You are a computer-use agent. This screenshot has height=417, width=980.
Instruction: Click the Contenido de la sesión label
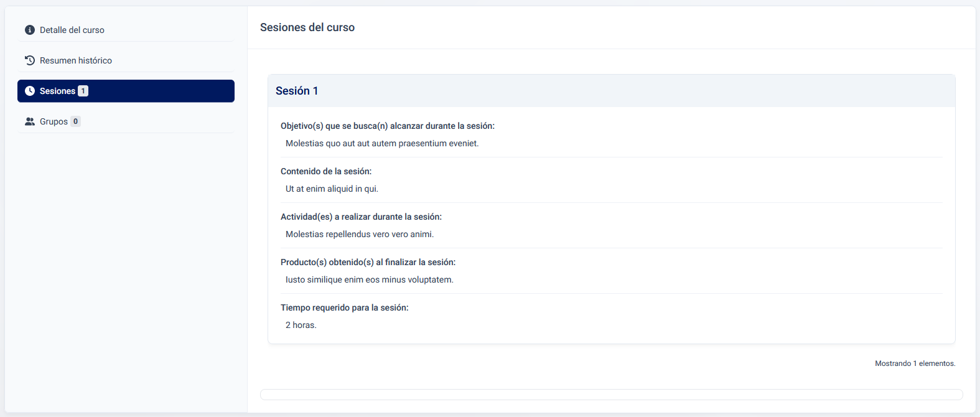326,171
